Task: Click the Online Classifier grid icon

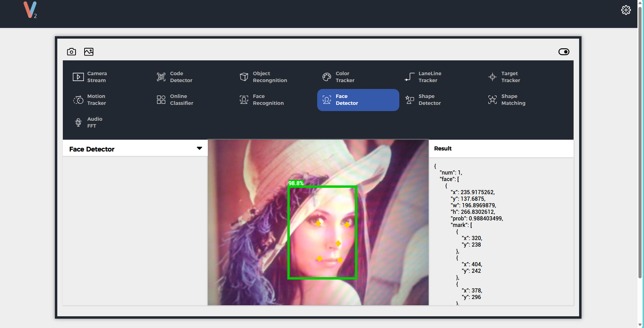Action: pos(161,100)
